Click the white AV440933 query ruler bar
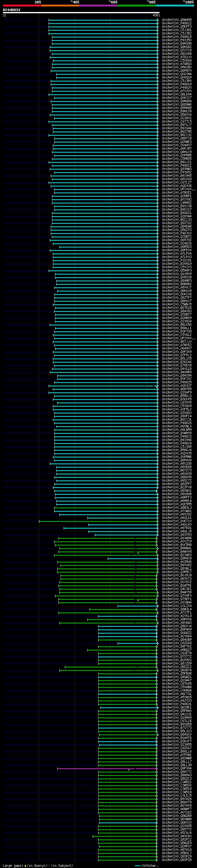Viewport: 197px width, 868px height. click(81, 12)
